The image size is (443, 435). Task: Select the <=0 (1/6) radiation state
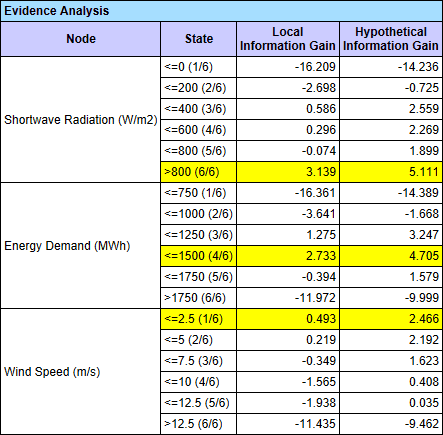pyautogui.click(x=199, y=67)
